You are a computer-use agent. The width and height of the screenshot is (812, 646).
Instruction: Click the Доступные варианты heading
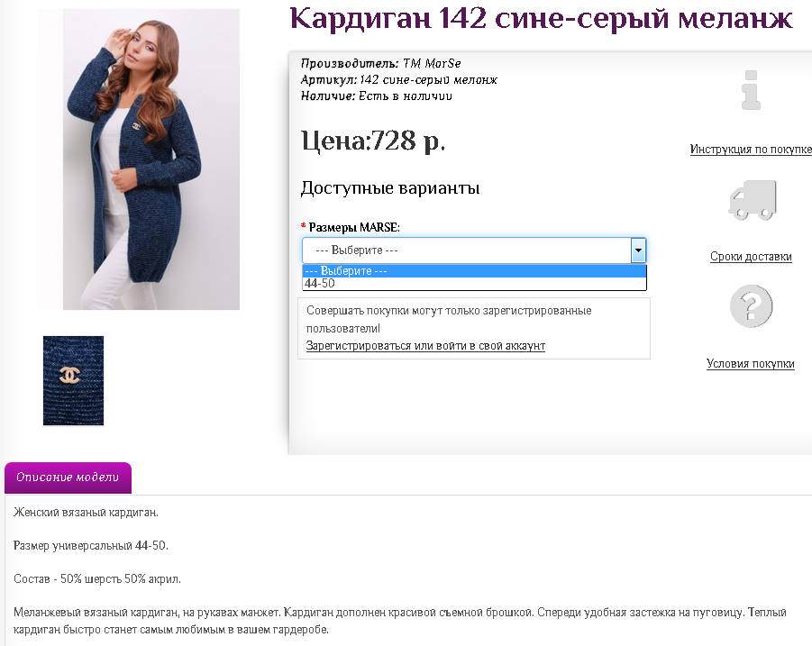pyautogui.click(x=389, y=188)
